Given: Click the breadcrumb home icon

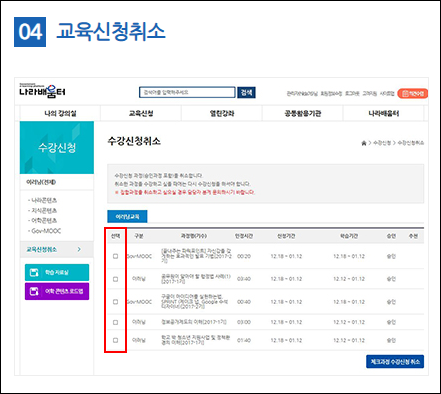Looking at the screenshot, I should click(x=364, y=143).
